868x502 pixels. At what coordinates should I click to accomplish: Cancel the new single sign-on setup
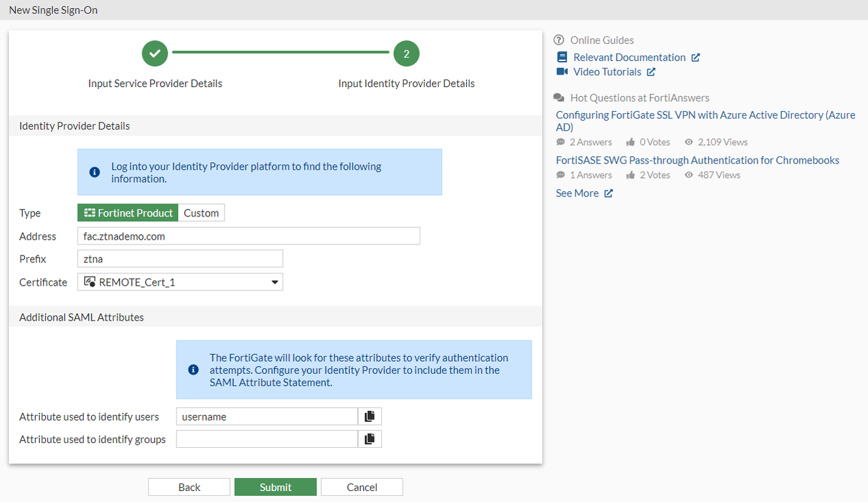tap(361, 487)
